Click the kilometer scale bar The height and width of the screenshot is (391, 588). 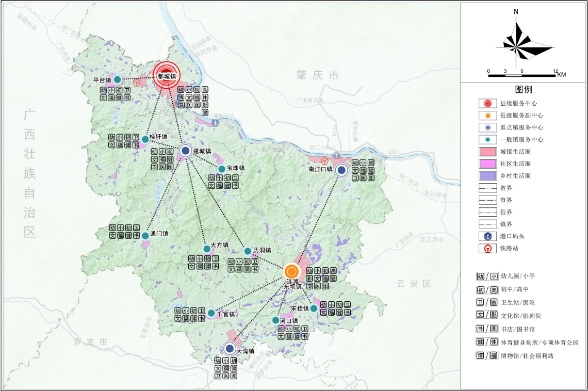point(522,76)
